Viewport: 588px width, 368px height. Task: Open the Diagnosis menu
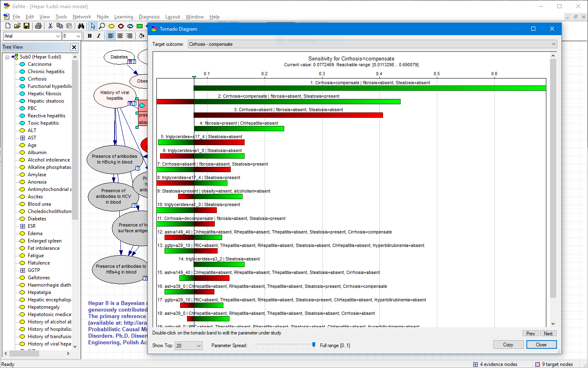149,17
